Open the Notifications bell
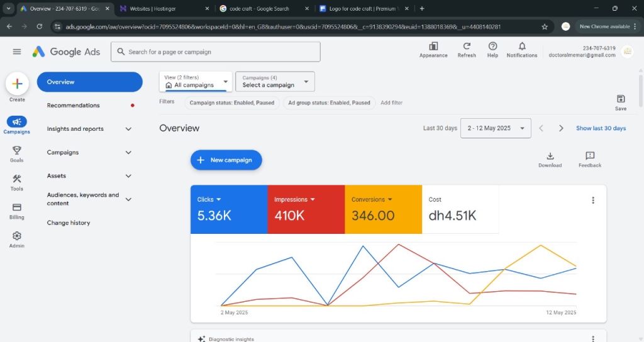Image resolution: width=644 pixels, height=342 pixels. click(522, 47)
